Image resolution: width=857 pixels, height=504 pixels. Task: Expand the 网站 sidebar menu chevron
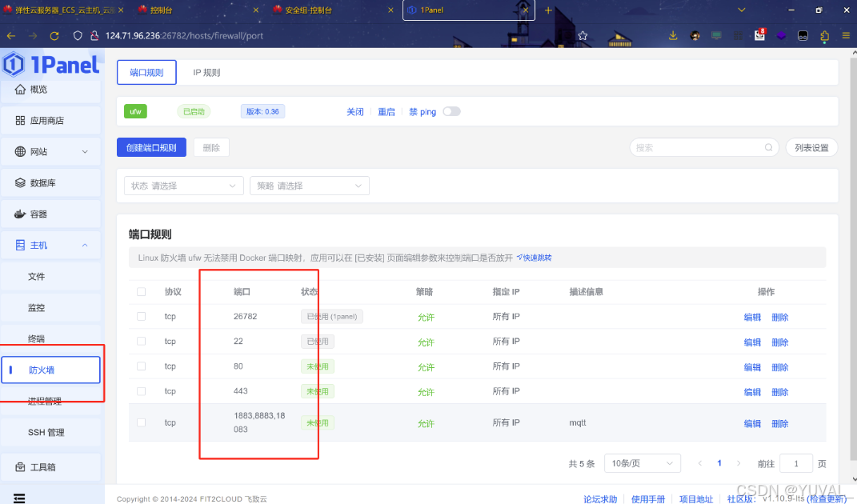coord(85,151)
